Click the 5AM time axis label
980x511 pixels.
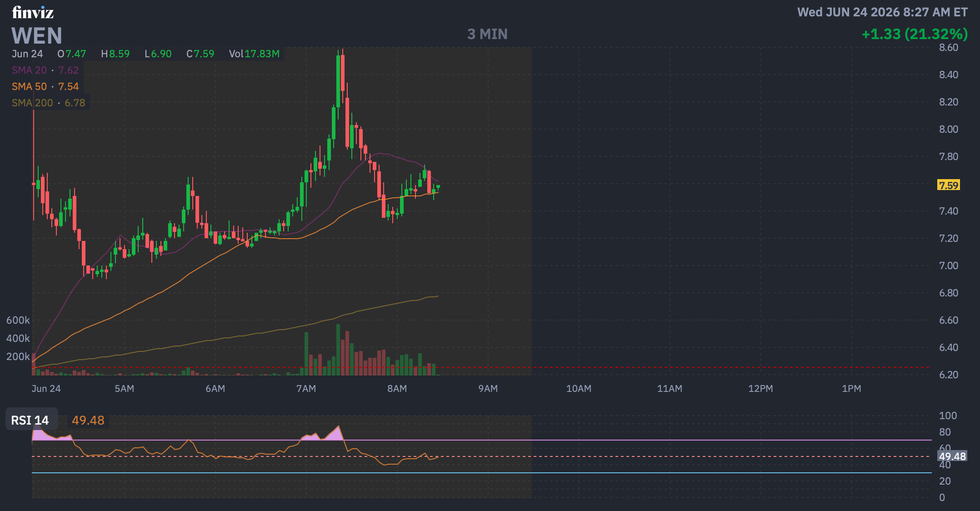[x=124, y=389]
